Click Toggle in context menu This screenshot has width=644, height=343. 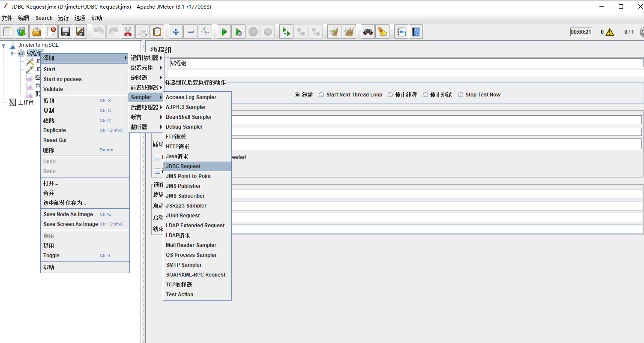(85, 256)
